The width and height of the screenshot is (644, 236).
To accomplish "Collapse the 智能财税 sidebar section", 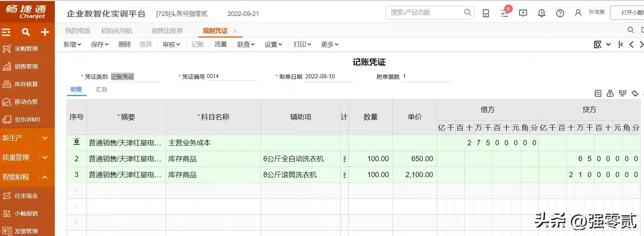I will pyautogui.click(x=45, y=176).
